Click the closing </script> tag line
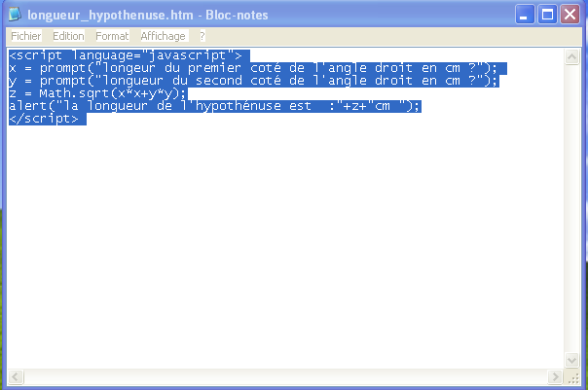Screen dimensions: 588x390 (44, 119)
